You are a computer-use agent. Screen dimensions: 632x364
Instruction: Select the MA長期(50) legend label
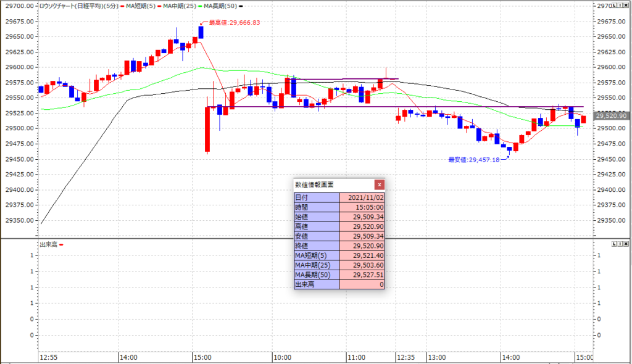(x=220, y=6)
